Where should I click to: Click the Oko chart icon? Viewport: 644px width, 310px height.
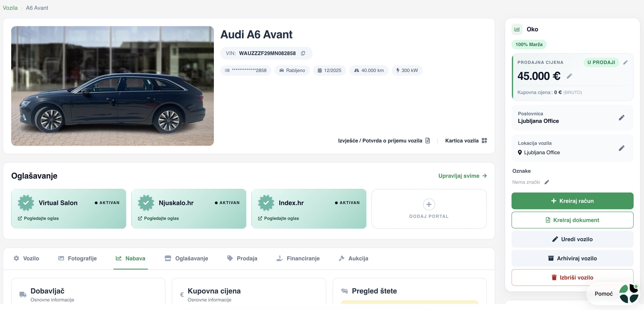(x=517, y=29)
